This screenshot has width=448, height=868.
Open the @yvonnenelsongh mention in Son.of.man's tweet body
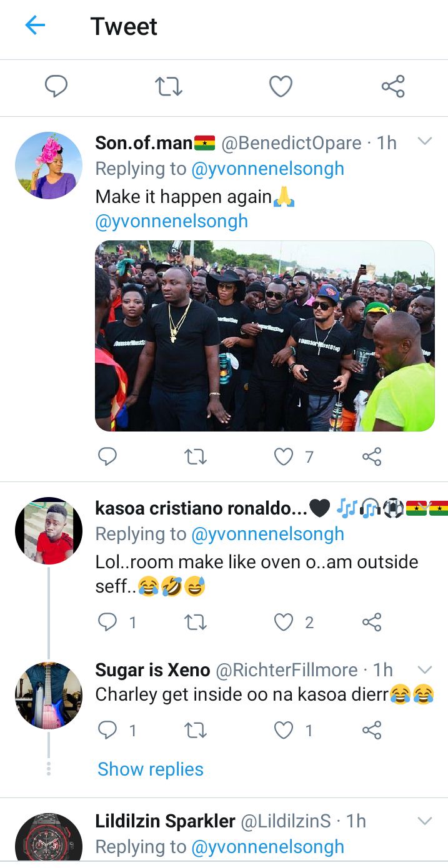coord(172,221)
